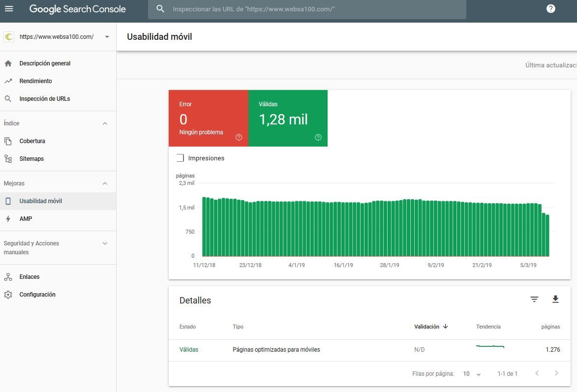Select the green Válidas summary card
This screenshot has height=392, width=577.
(x=288, y=118)
